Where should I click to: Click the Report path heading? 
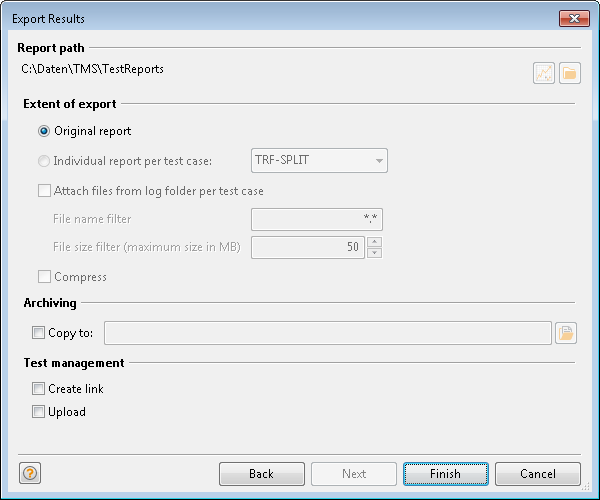(x=51, y=48)
